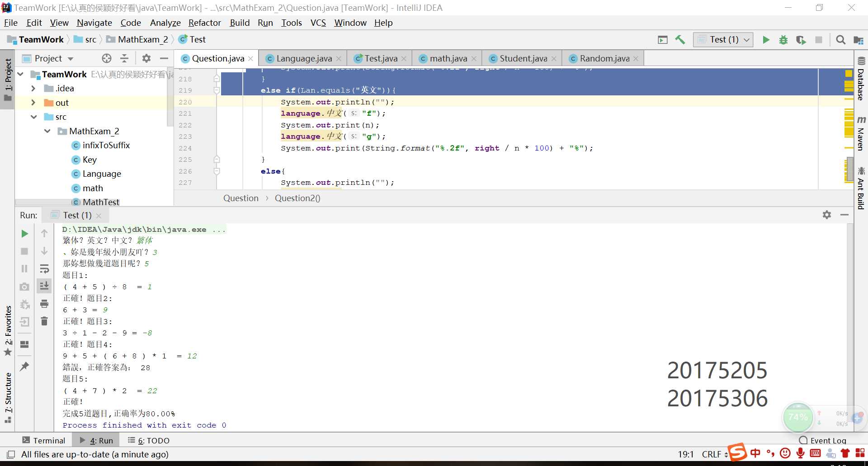Click the 19:1 caret position indicator
Screen dimensions: 868x466
pyautogui.click(x=685, y=454)
